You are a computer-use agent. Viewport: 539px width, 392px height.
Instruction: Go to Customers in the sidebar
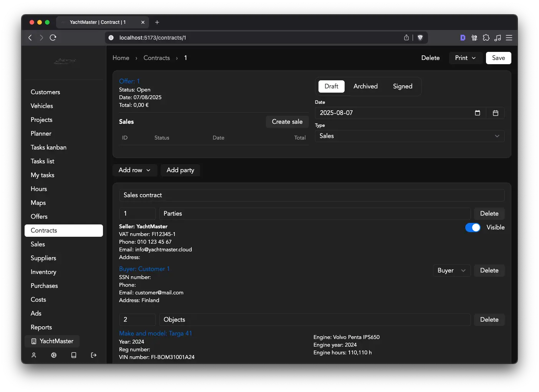(45, 92)
